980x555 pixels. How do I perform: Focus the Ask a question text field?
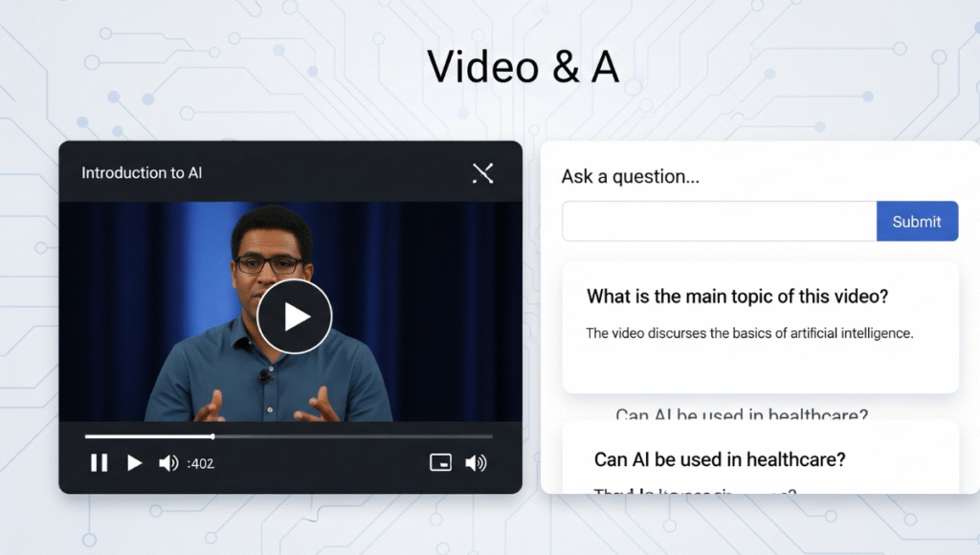point(719,221)
